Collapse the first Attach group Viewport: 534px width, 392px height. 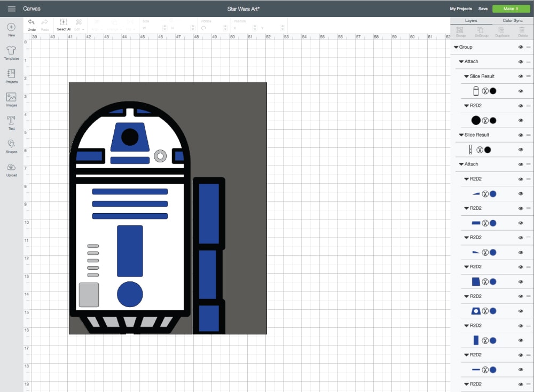pyautogui.click(x=461, y=62)
